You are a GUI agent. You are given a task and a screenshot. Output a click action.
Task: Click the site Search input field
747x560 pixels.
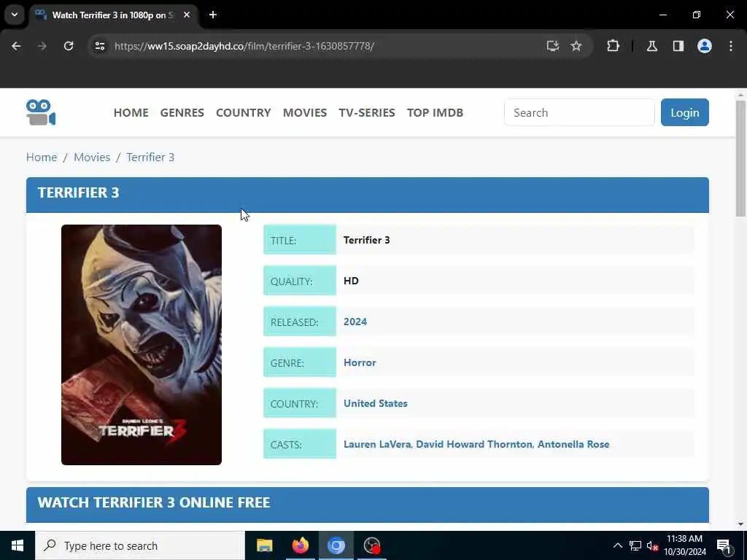point(579,112)
